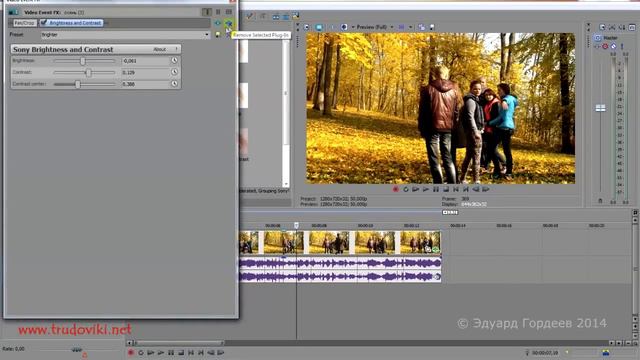Open the Plug-In Chain dialog icon
The width and height of the screenshot is (640, 360).
point(218,23)
